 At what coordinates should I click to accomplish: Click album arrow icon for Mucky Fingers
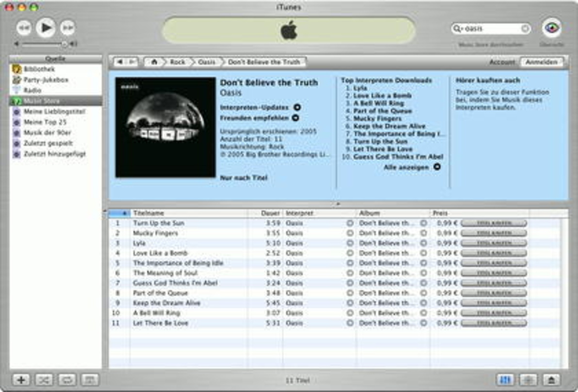coord(424,233)
